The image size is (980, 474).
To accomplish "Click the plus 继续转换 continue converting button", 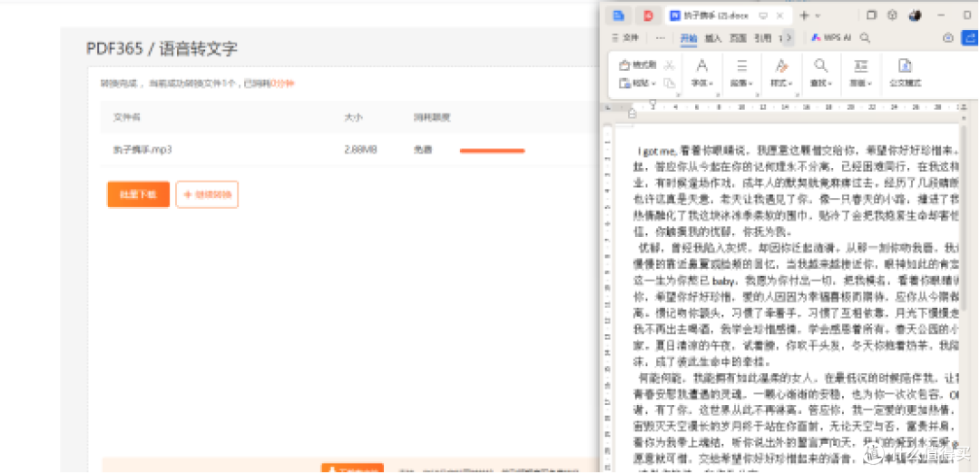I will point(207,194).
